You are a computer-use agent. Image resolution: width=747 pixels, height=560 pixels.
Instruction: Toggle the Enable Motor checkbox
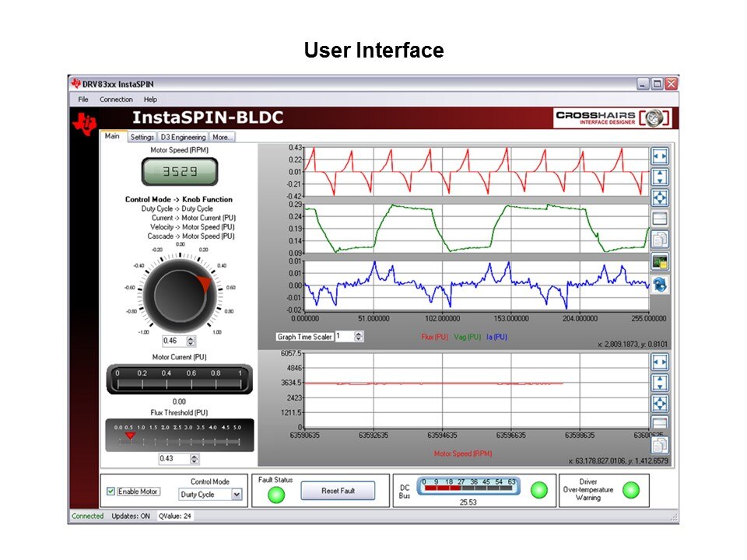pos(111,492)
